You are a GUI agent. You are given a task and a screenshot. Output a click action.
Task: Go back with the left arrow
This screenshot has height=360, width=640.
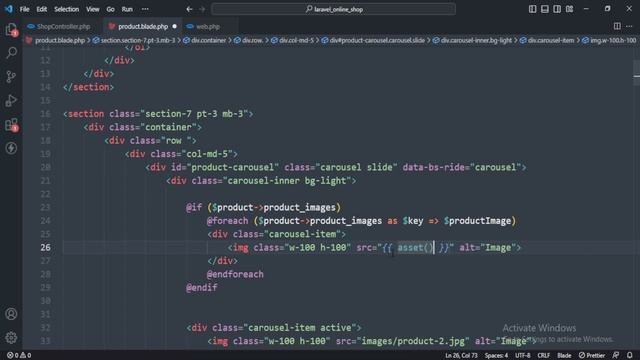(189, 9)
